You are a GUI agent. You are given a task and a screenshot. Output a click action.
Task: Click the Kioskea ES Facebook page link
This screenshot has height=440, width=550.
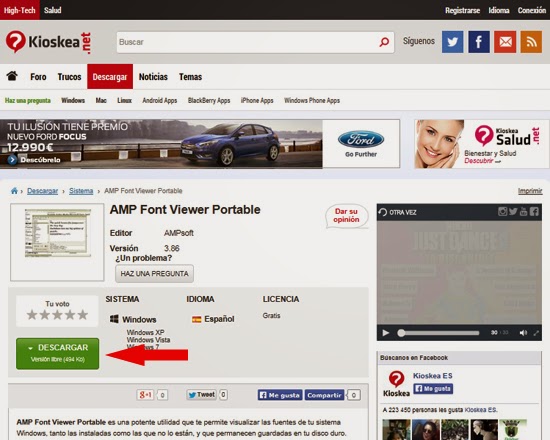point(432,375)
